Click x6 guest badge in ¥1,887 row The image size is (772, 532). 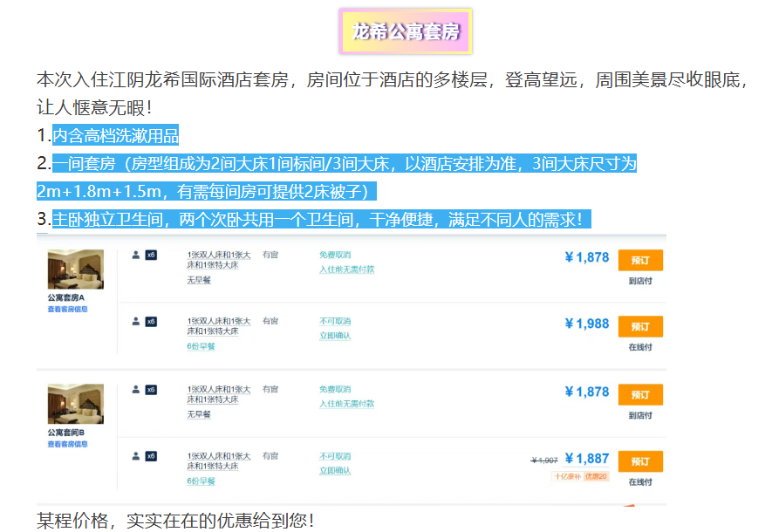point(151,456)
